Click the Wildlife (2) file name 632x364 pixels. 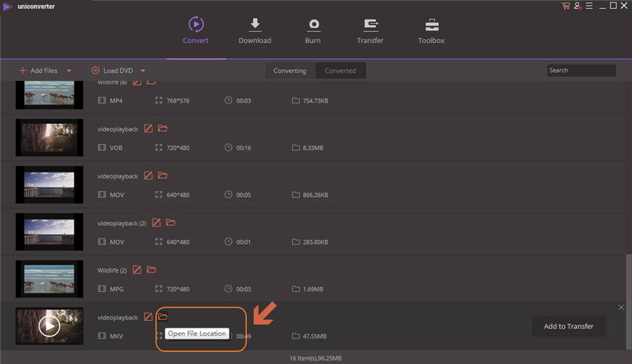(112, 270)
